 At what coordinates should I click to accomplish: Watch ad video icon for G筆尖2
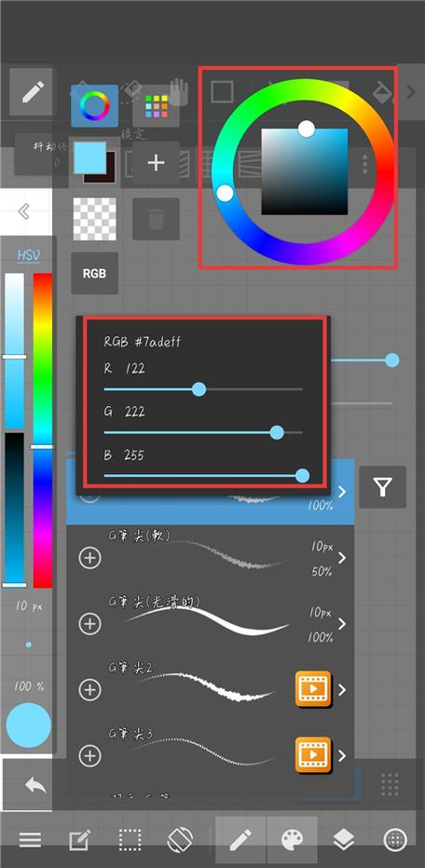[313, 689]
